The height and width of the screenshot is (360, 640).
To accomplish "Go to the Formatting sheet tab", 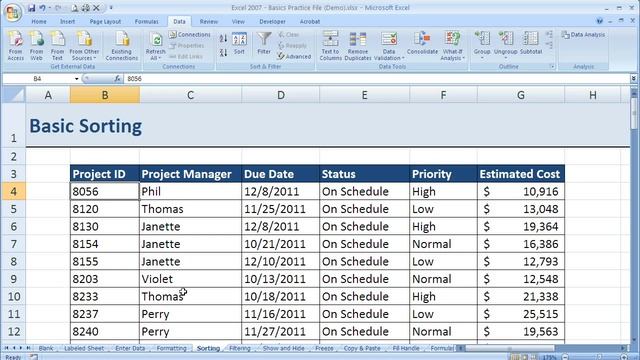I will pos(171,348).
